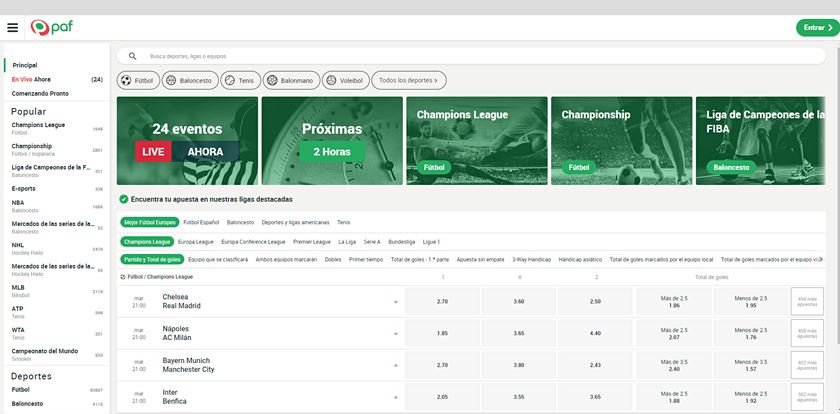Select the Premier League tab
Viewport: 840px width, 414px height.
coord(312,242)
